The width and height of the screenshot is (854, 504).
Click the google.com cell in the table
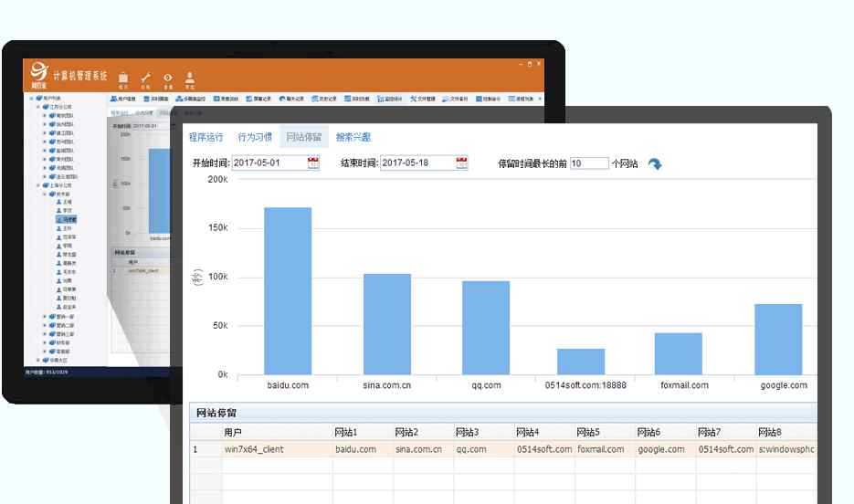coord(666,449)
